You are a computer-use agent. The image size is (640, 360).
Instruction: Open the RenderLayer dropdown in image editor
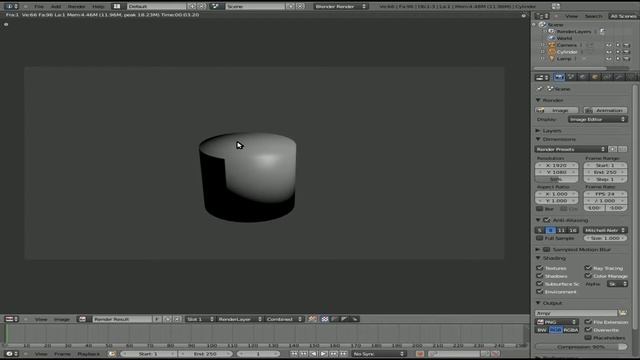click(240, 319)
